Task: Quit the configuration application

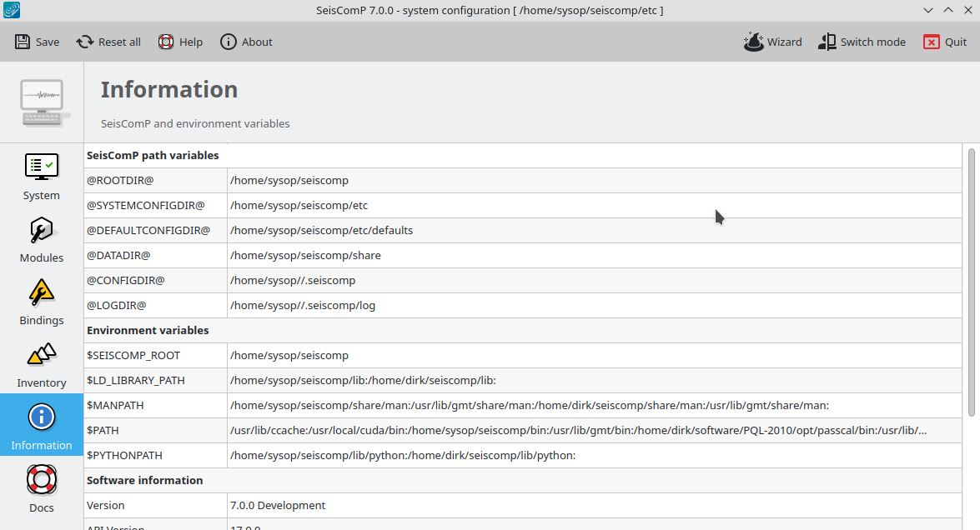Action: click(x=945, y=42)
